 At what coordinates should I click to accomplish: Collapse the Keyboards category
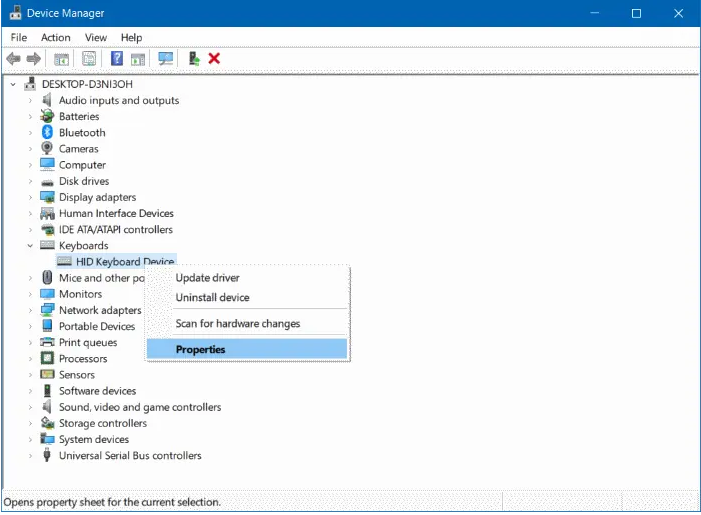[30, 245]
